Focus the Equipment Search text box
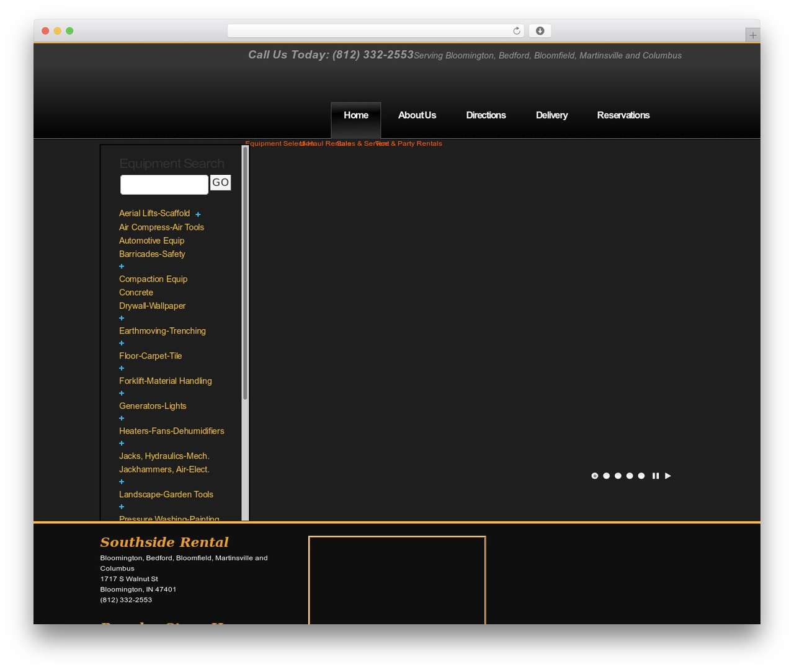This screenshot has height=672, width=794. [x=164, y=185]
